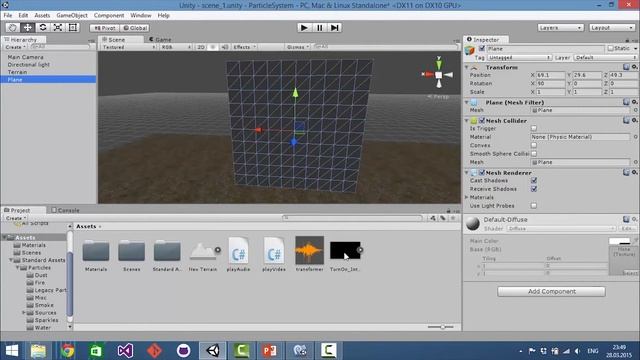This screenshot has height=360, width=640.
Task: Enable the Convex checkbox
Action: (x=533, y=145)
